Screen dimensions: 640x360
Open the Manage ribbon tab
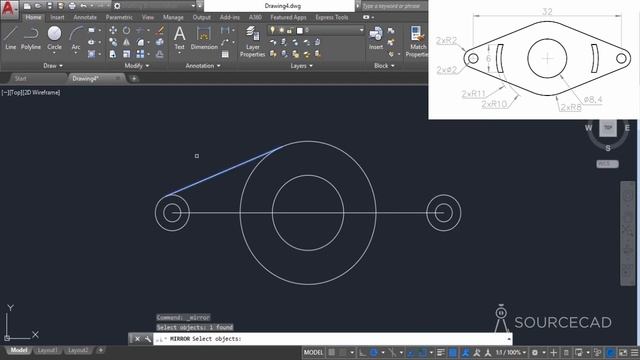173,17
